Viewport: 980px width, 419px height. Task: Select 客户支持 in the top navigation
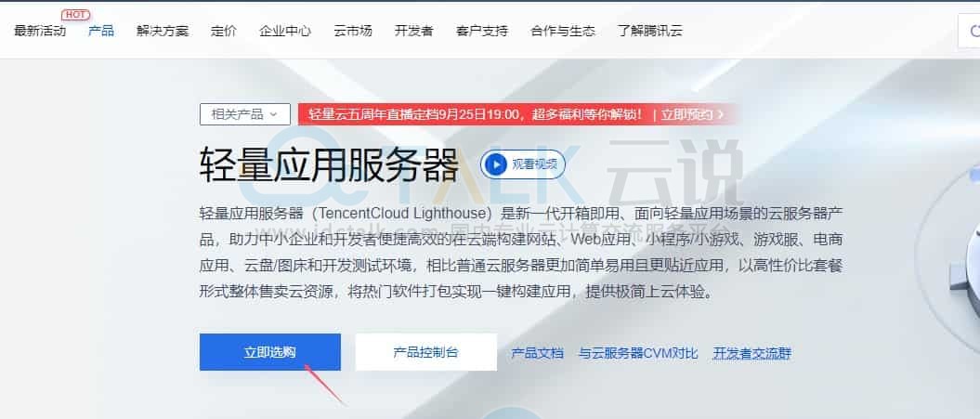pyautogui.click(x=482, y=31)
